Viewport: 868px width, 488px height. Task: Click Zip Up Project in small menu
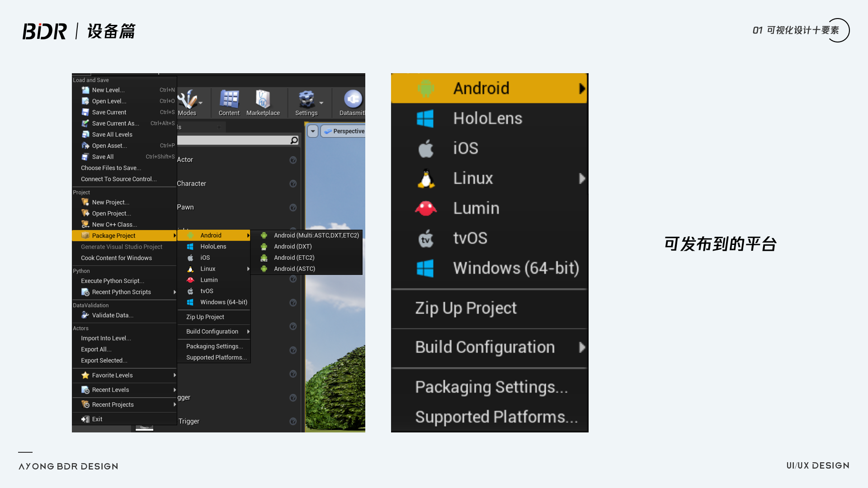[x=214, y=317]
